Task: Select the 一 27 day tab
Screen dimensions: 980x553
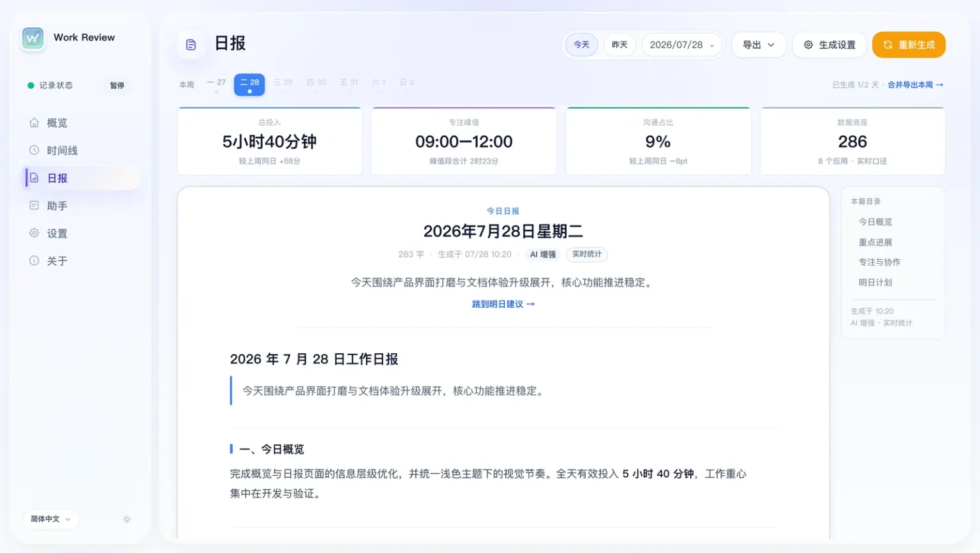Action: pyautogui.click(x=217, y=84)
